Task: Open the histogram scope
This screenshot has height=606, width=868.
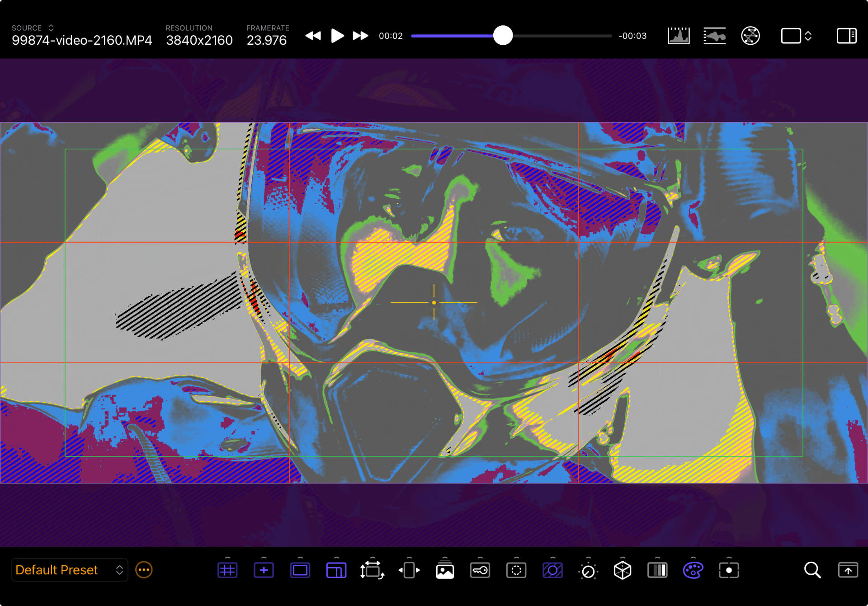Action: [x=678, y=36]
